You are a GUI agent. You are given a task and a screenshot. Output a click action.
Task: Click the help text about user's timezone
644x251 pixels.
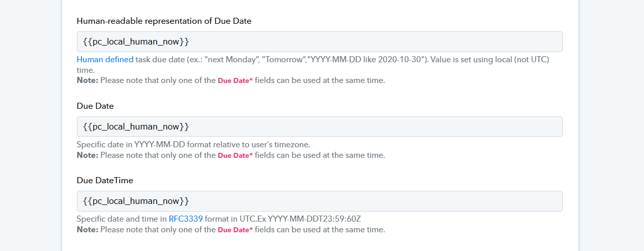[194, 145]
